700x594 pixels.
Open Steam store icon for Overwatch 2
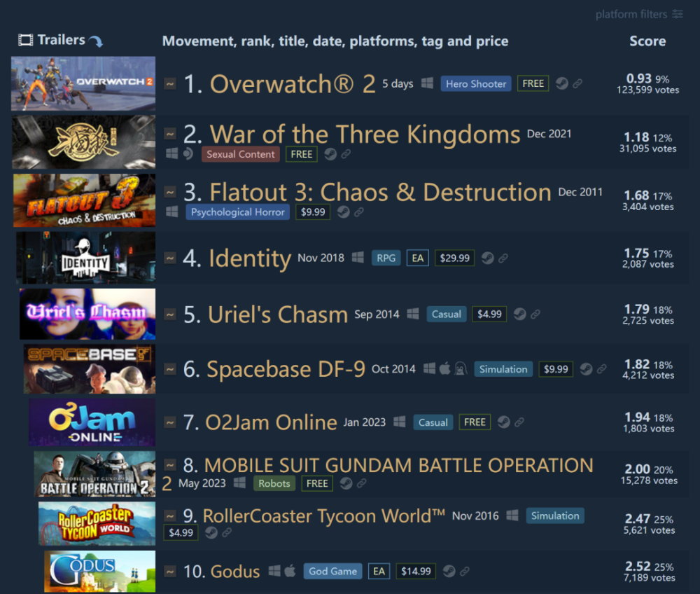coord(562,83)
